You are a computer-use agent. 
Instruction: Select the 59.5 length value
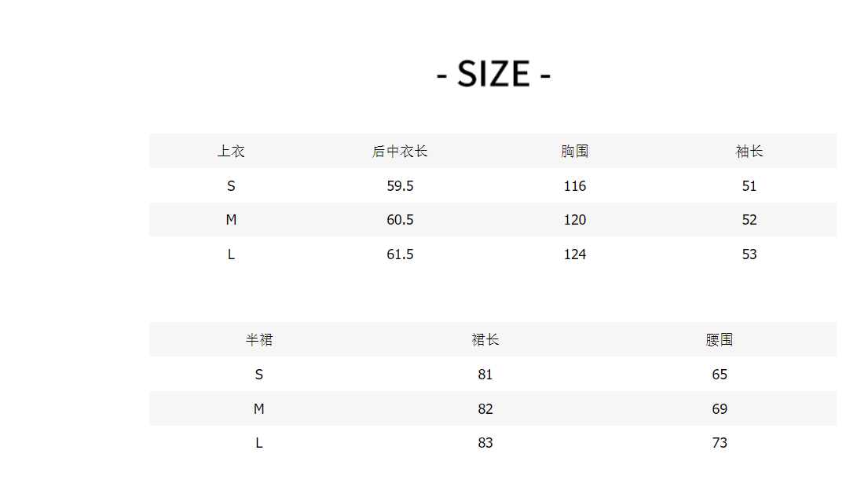400,186
